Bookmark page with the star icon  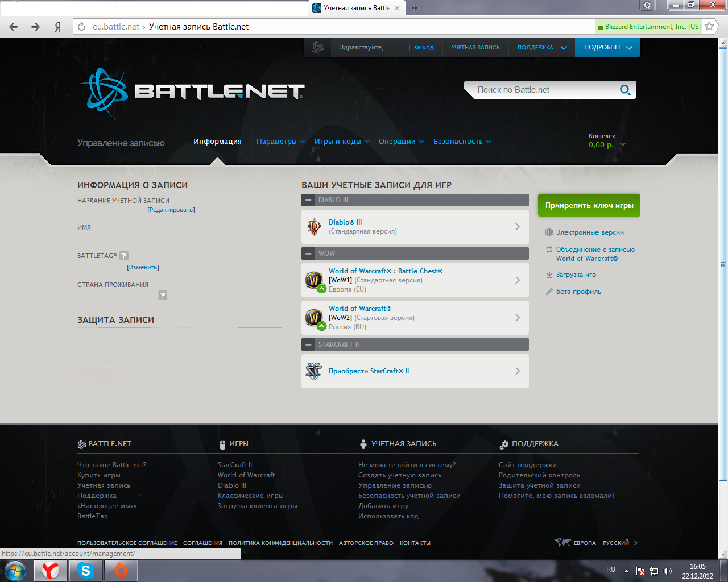(709, 26)
